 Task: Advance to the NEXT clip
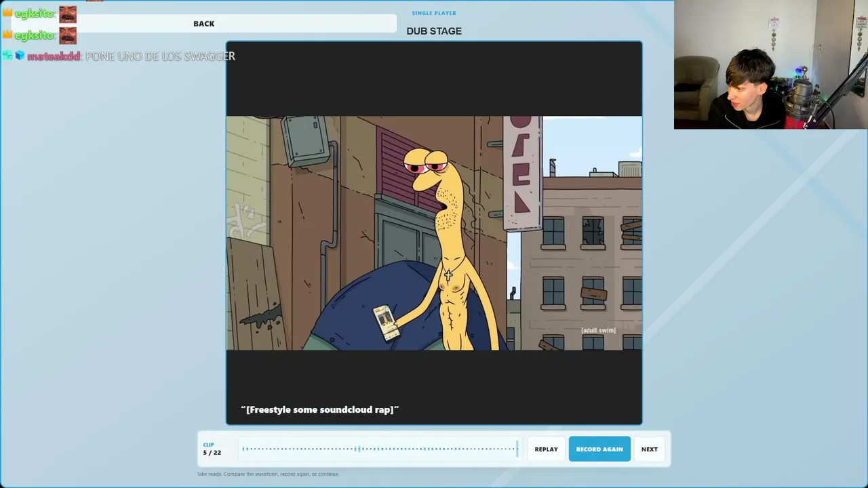click(x=649, y=449)
